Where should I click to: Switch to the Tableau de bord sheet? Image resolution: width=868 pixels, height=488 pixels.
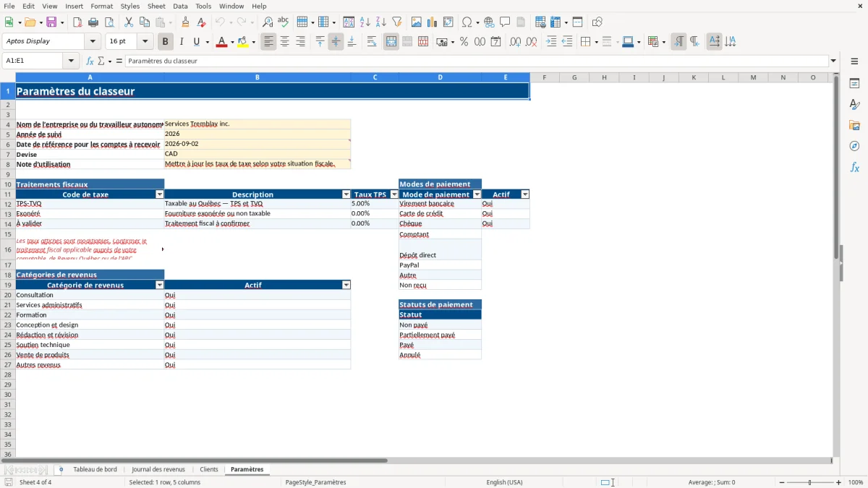tap(95, 470)
